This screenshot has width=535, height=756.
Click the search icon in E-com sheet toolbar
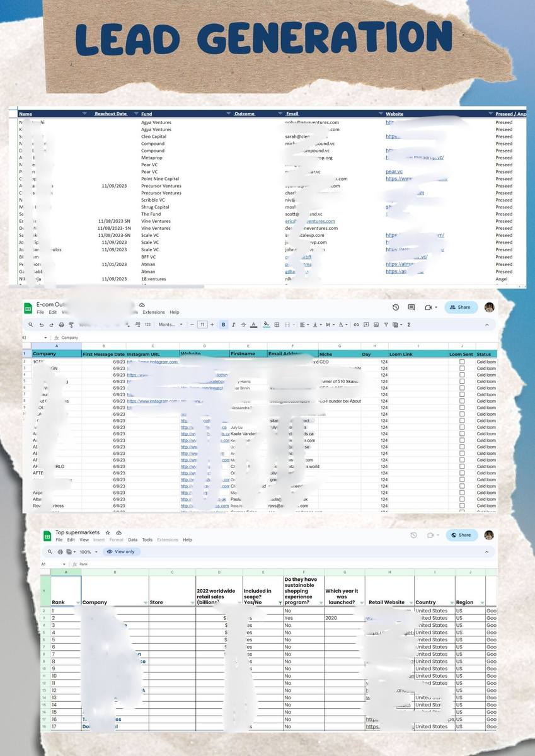(x=31, y=324)
